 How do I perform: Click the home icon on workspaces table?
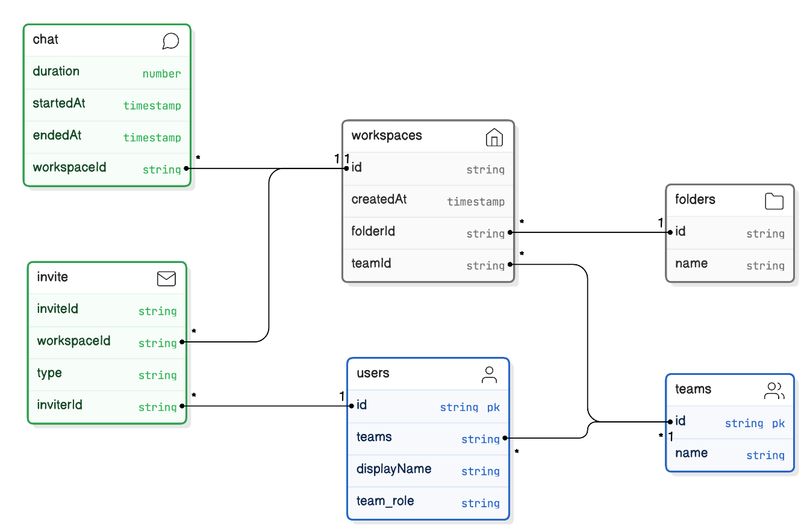pyautogui.click(x=494, y=137)
